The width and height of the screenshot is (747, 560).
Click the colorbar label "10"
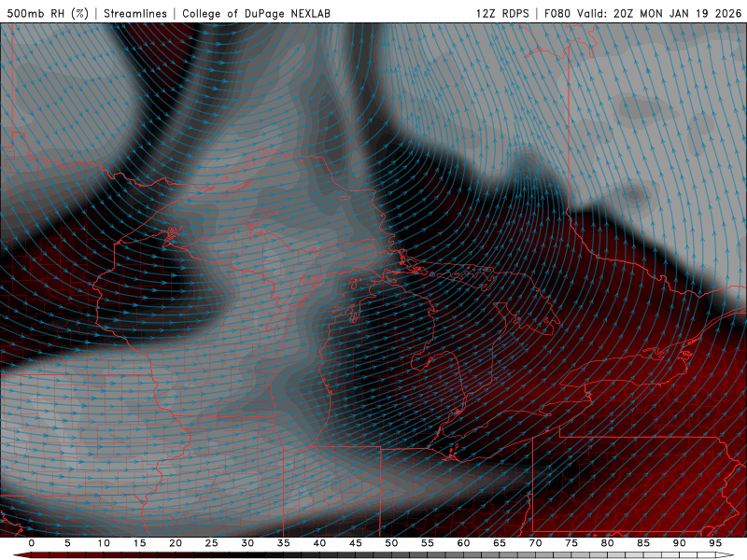pyautogui.click(x=104, y=543)
